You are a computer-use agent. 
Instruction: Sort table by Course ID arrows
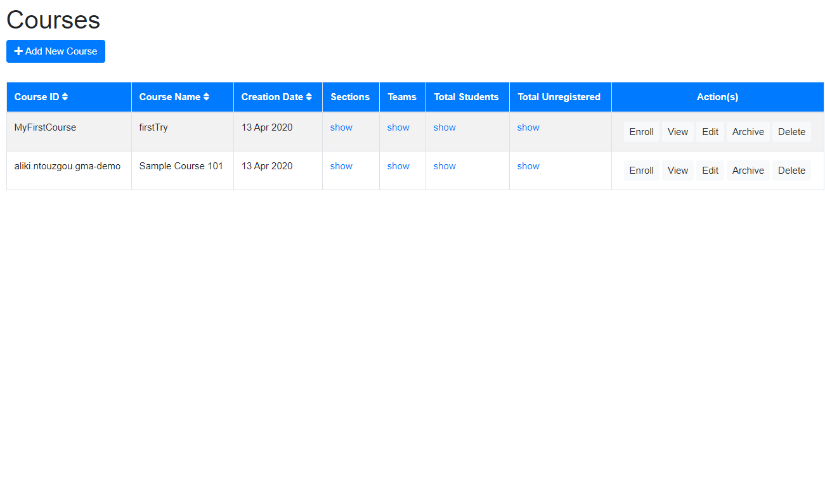[x=65, y=97]
